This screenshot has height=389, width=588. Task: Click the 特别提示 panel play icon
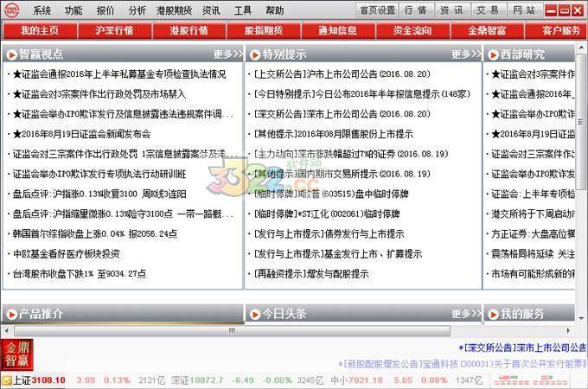(255, 54)
